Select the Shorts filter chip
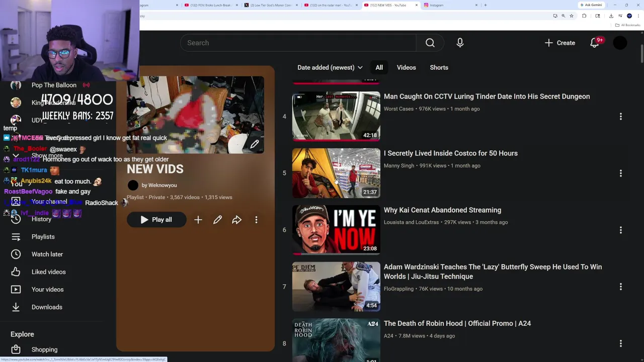The width and height of the screenshot is (644, 362). click(439, 67)
